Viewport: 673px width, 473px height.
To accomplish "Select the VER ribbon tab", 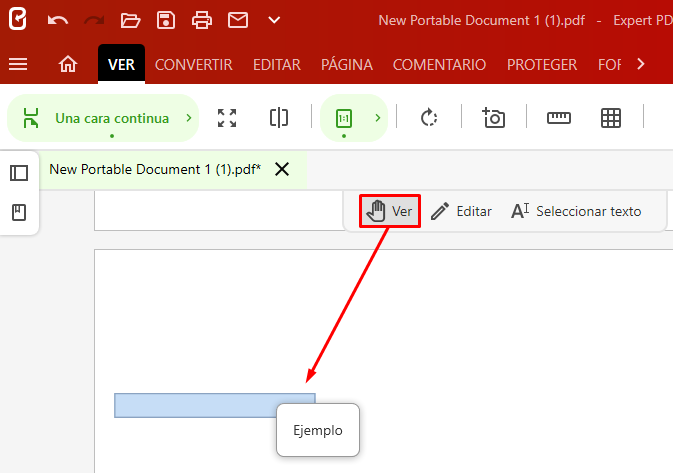I will [121, 64].
